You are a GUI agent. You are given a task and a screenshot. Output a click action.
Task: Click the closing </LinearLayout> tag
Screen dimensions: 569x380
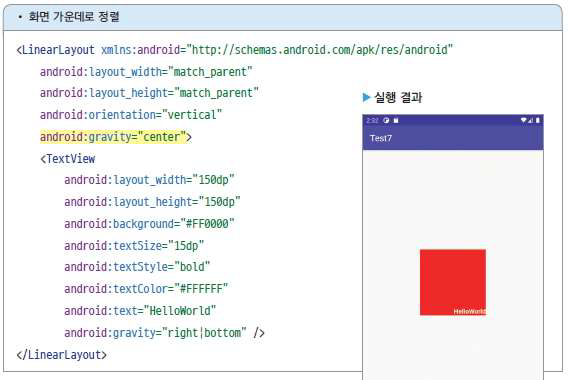pyautogui.click(x=62, y=355)
